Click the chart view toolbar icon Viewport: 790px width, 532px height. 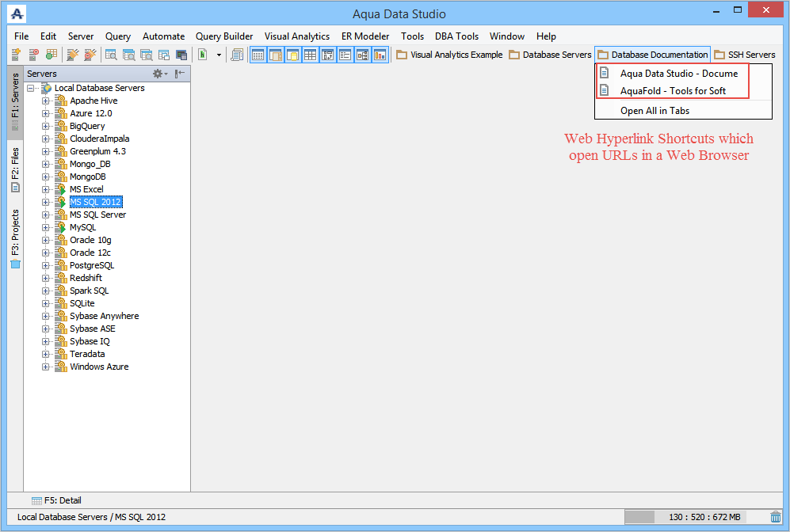(x=380, y=55)
